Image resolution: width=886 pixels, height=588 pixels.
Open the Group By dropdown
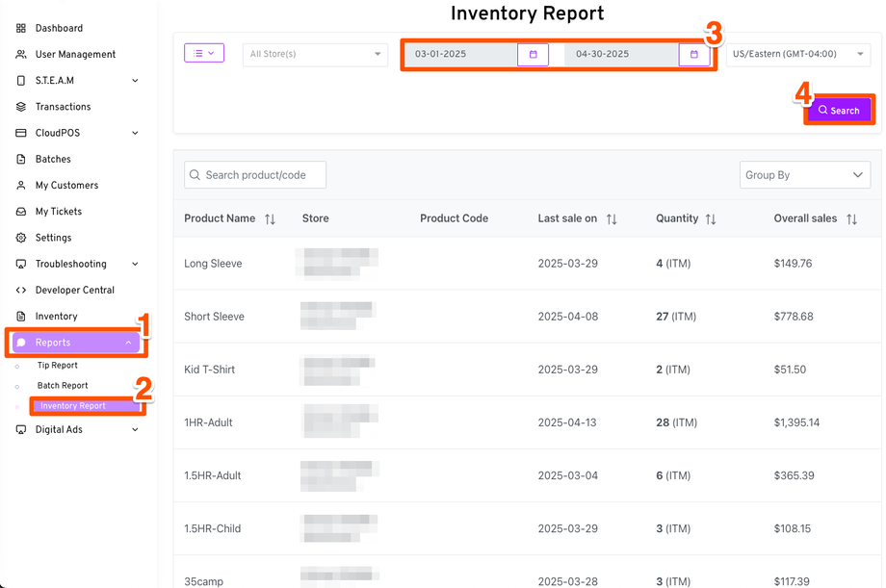(x=804, y=175)
